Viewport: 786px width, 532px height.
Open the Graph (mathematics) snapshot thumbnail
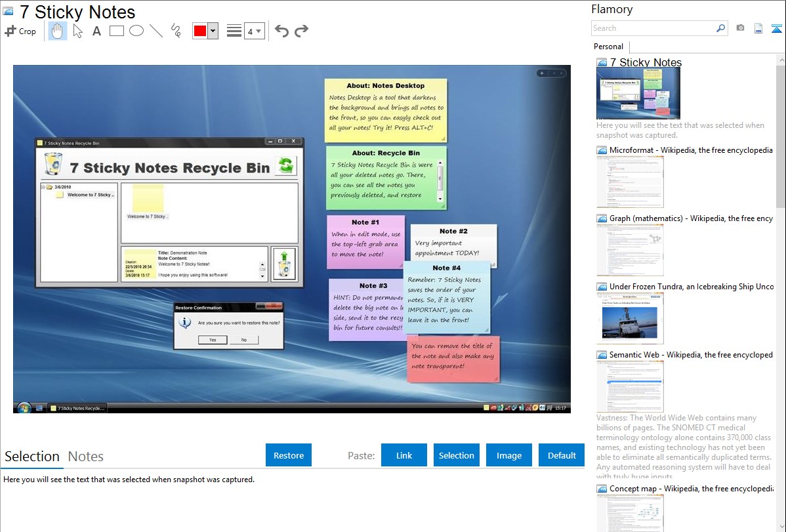tap(630, 250)
